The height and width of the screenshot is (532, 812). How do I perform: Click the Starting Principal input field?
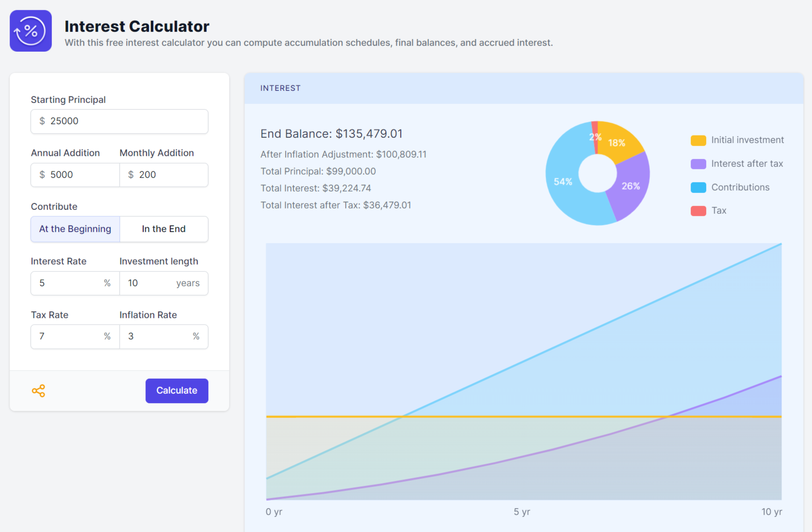point(126,121)
